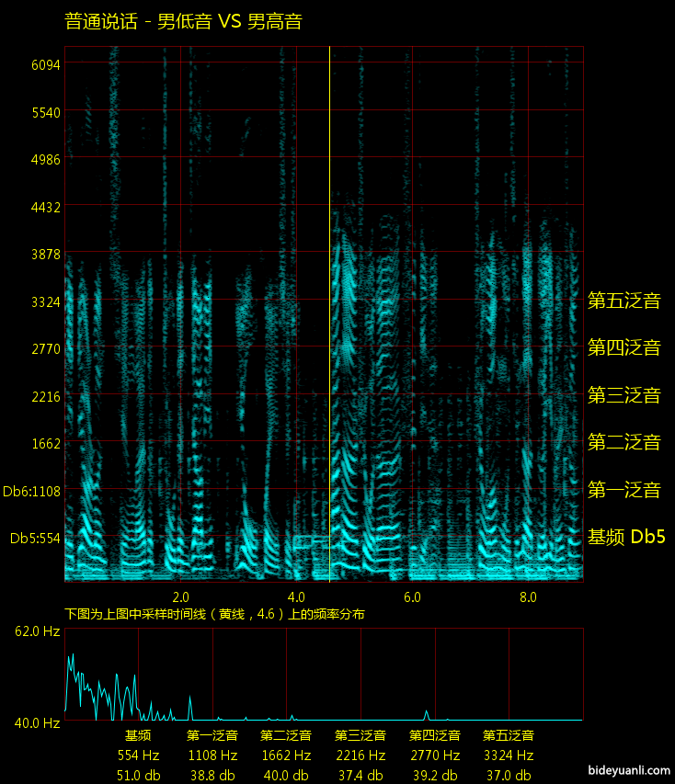Image resolution: width=675 pixels, height=784 pixels.
Task: Select the Db5:554 frequency axis label
Action: pyautogui.click(x=35, y=539)
